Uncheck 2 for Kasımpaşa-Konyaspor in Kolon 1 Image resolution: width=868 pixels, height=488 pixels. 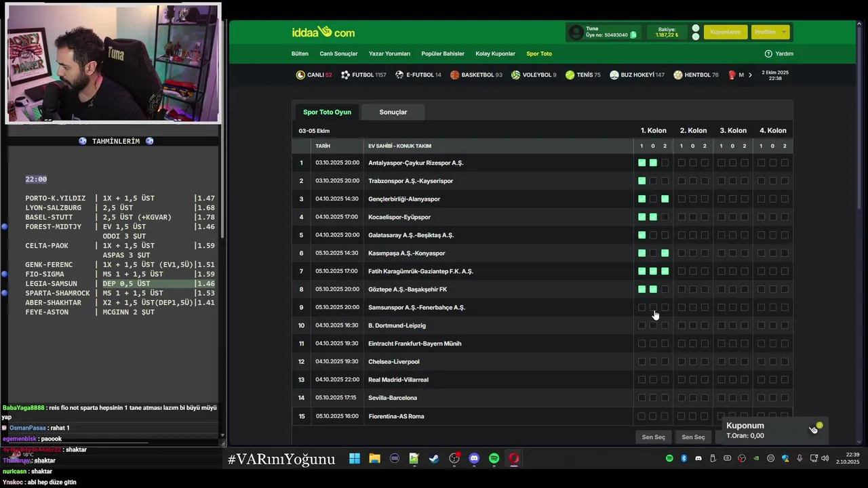point(665,253)
